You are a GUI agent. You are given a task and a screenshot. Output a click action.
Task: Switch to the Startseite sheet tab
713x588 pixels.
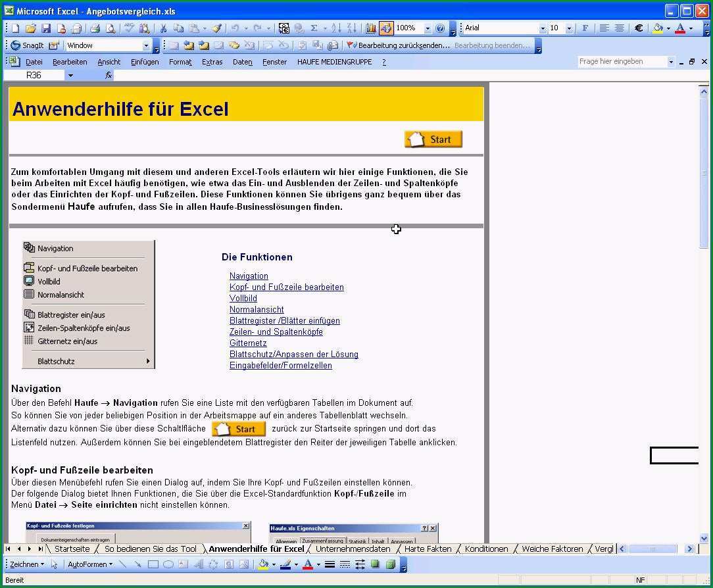(72, 549)
